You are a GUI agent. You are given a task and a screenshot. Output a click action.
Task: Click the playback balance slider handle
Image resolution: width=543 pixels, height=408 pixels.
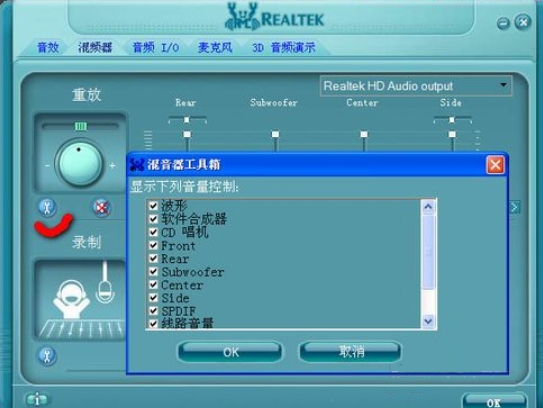coord(81,126)
